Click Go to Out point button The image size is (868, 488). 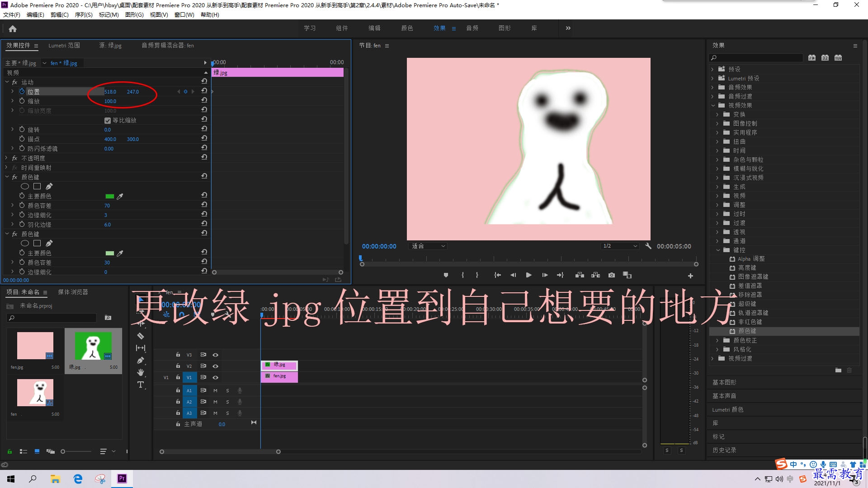click(x=561, y=275)
